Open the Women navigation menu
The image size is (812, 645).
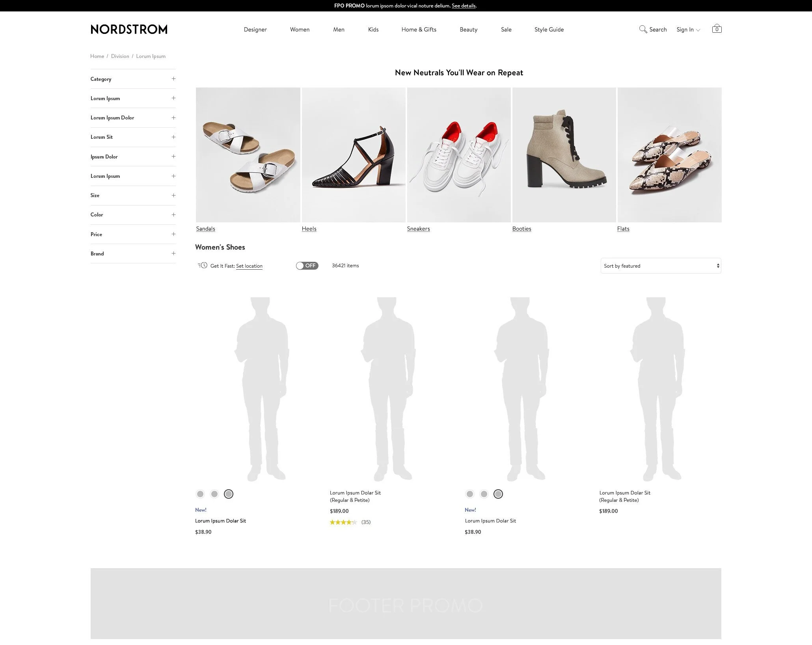(x=300, y=30)
